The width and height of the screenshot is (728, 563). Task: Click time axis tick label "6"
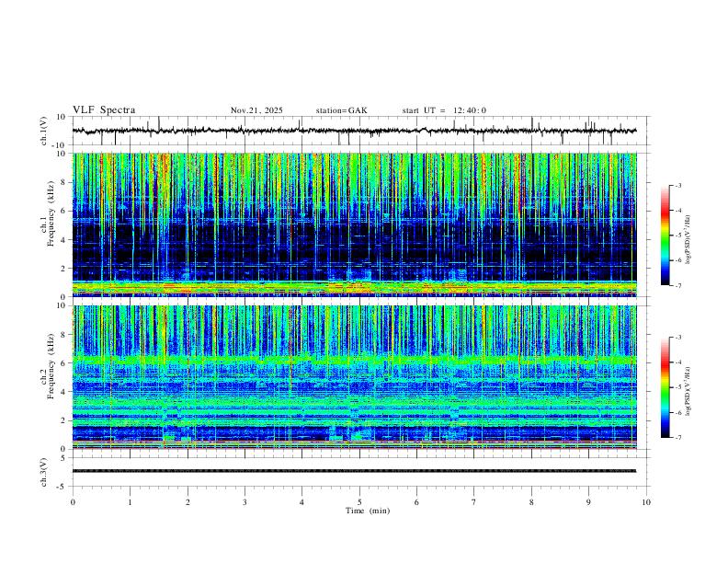417,502
